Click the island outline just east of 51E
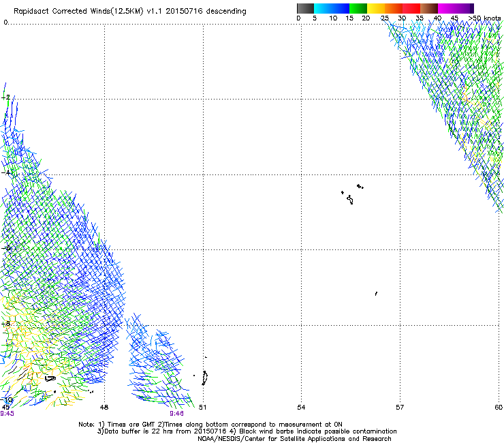 click(x=205, y=378)
